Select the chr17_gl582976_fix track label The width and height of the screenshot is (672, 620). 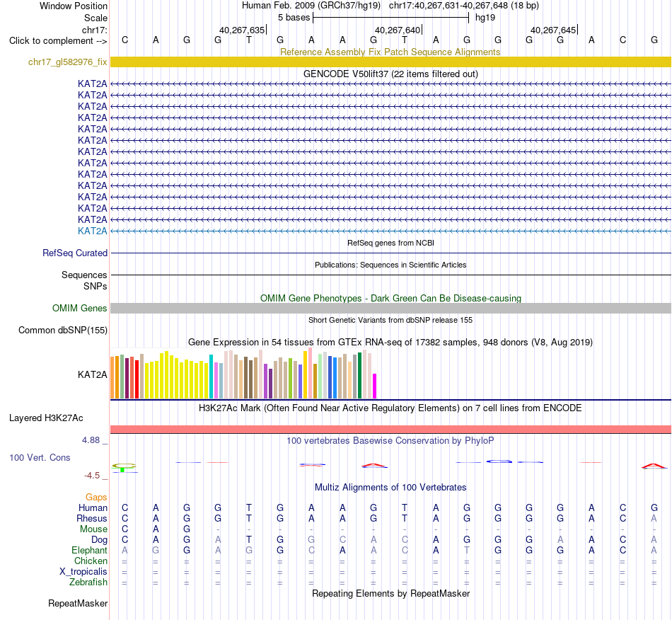(x=68, y=62)
